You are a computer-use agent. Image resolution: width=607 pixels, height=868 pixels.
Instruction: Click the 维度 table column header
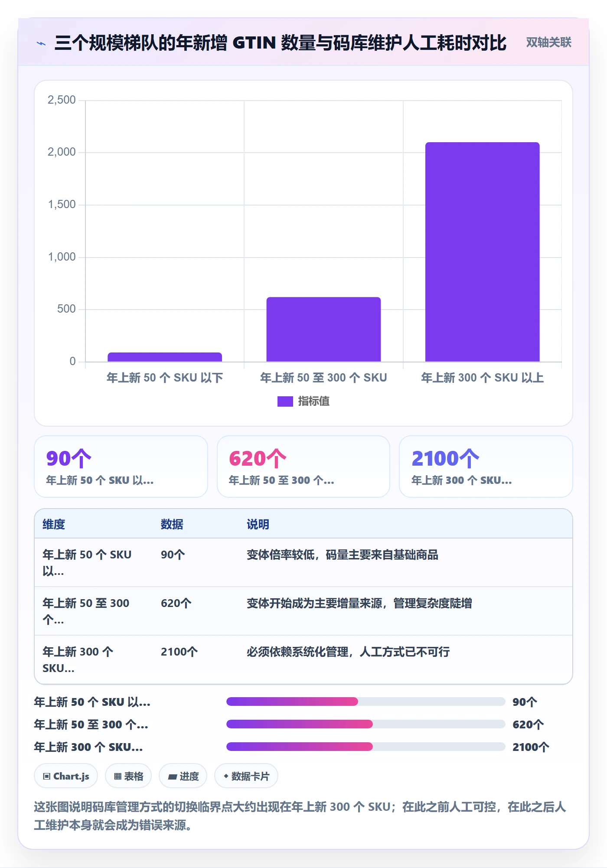pos(54,524)
